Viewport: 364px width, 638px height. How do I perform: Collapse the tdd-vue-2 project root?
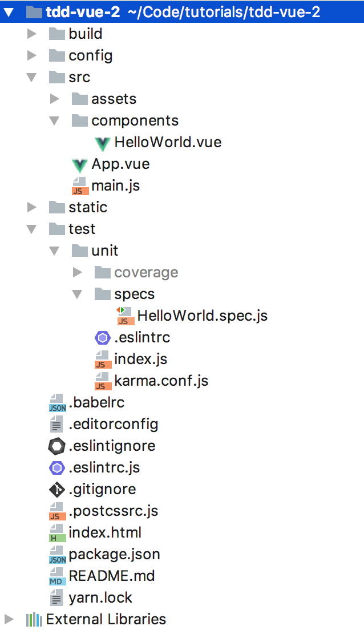(x=9, y=11)
